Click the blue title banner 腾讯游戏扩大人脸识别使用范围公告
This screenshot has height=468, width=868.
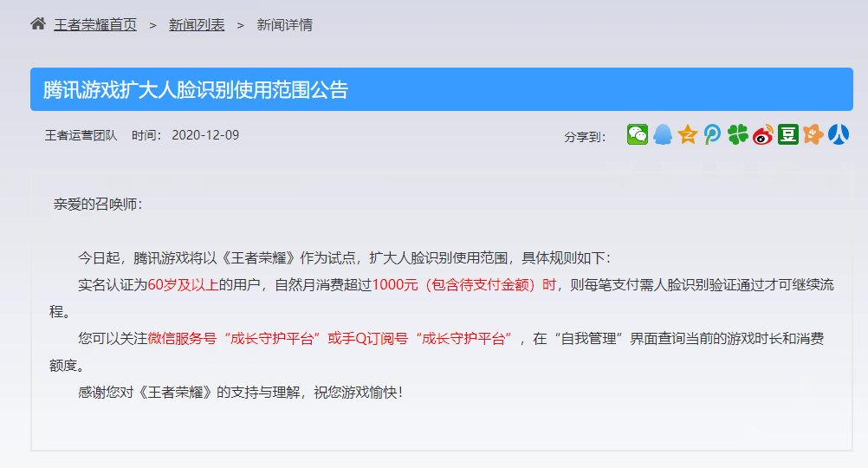(x=441, y=90)
